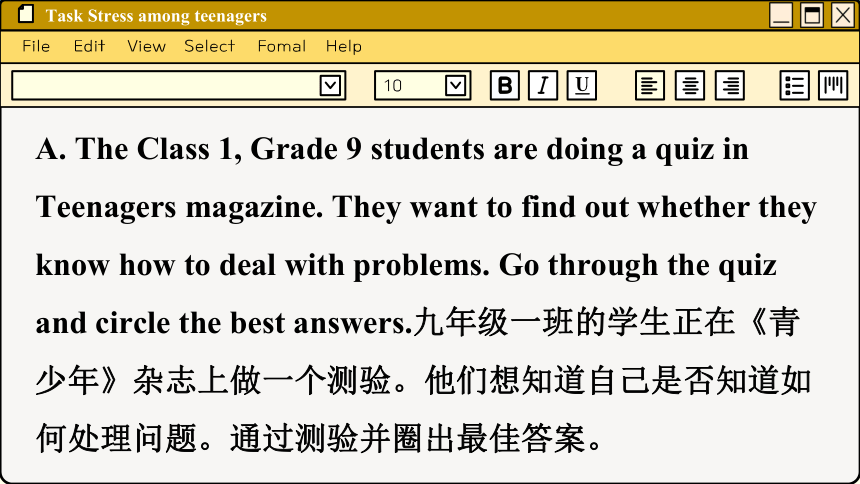The width and height of the screenshot is (860, 484).
Task: Open the Help menu
Action: click(344, 47)
